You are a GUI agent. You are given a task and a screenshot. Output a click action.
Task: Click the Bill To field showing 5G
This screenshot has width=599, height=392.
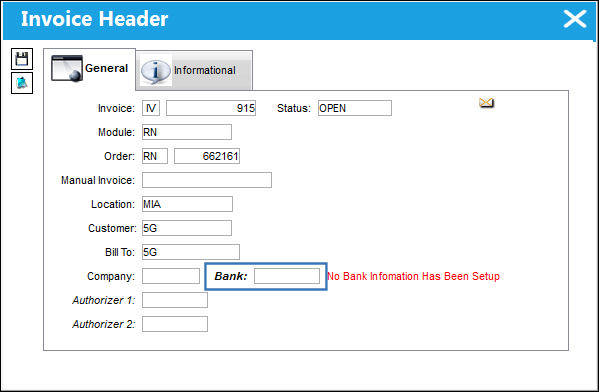click(x=191, y=252)
